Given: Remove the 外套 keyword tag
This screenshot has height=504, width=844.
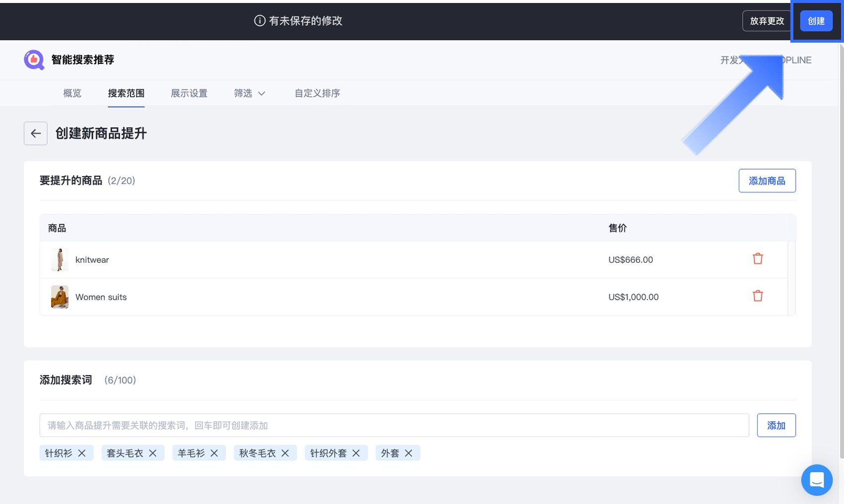Looking at the screenshot, I should [x=409, y=453].
